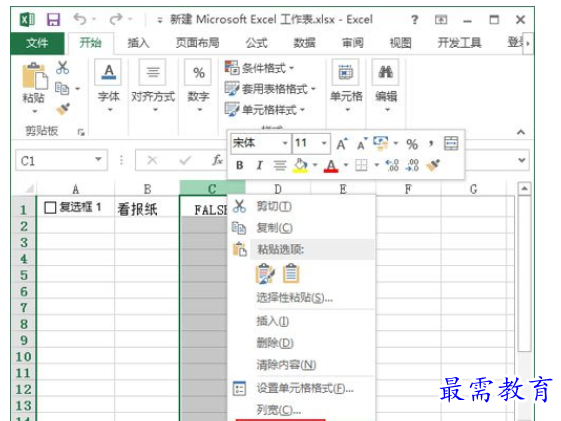Open the 单元格 cells group
This screenshot has height=421, width=561.
point(346,86)
